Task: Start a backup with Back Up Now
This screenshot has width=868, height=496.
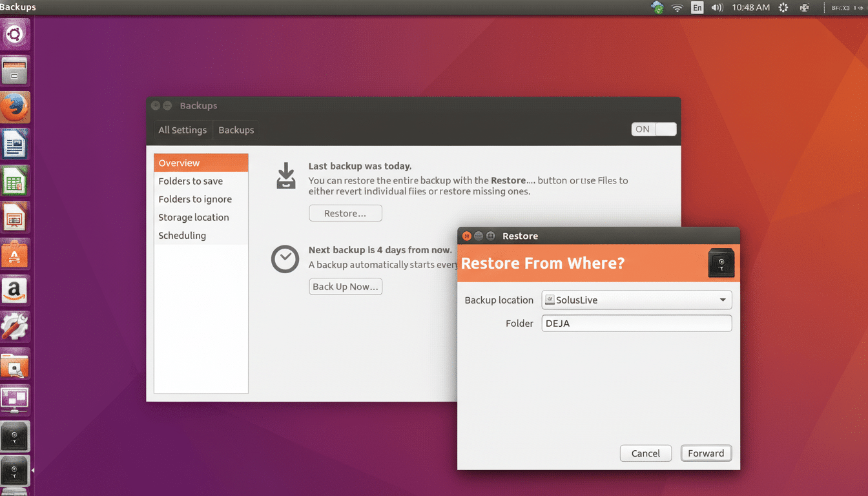Action: [346, 286]
